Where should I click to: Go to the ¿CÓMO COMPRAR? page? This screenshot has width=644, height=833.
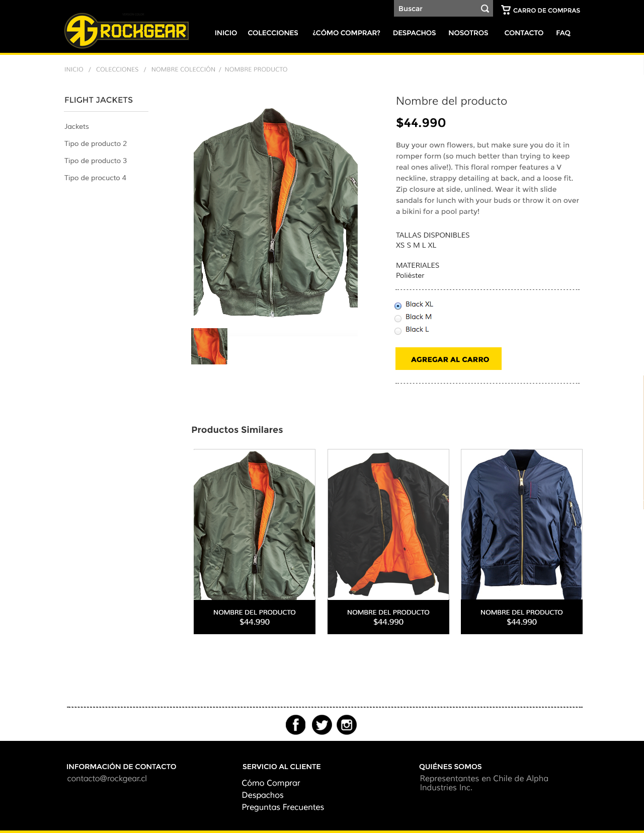click(346, 33)
